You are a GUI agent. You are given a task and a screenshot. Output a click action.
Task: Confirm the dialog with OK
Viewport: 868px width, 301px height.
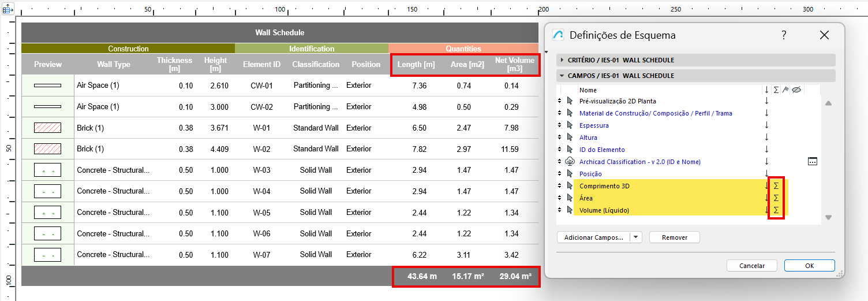pos(809,266)
